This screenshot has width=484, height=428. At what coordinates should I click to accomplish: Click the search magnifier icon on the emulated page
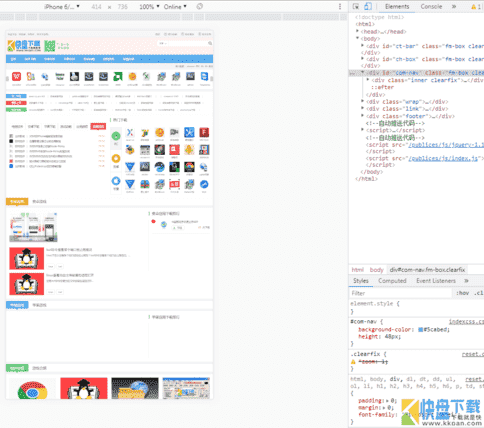[x=210, y=43]
